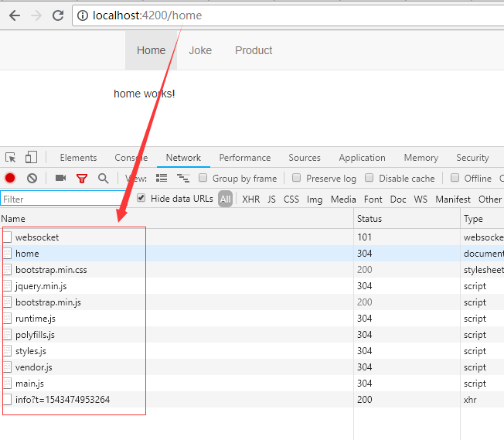The image size is (504, 440).
Task: Open the Joke navigation link
Action: (200, 50)
